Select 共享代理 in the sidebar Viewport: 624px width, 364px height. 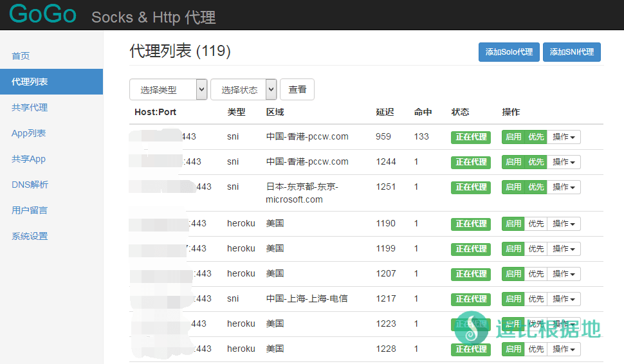coord(30,107)
